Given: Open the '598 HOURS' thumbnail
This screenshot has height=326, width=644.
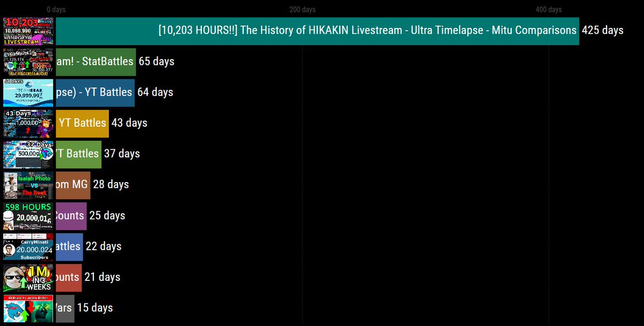Looking at the screenshot, I should 28,215.
